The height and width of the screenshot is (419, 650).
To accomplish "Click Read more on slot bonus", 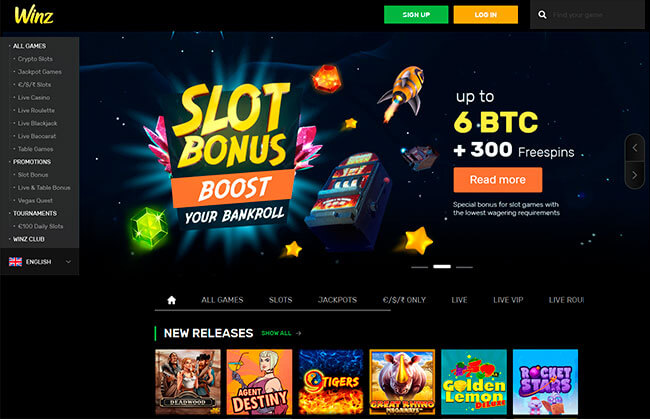I will click(x=497, y=179).
